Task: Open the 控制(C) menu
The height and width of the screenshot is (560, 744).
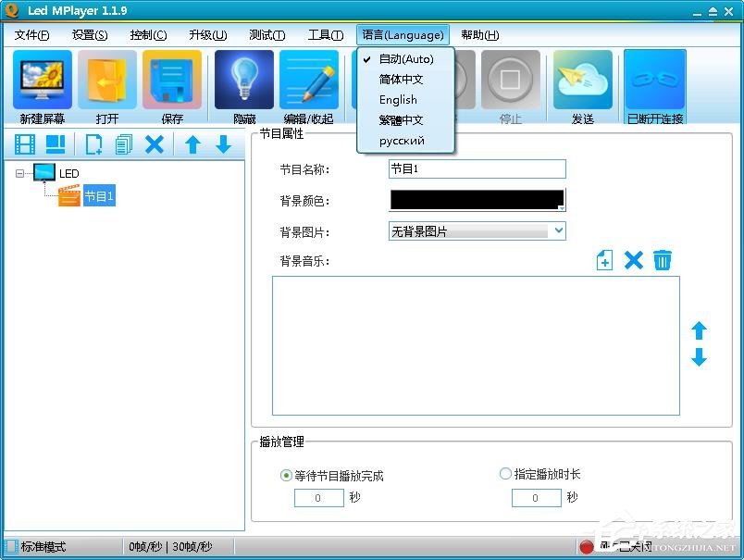Action: click(148, 35)
